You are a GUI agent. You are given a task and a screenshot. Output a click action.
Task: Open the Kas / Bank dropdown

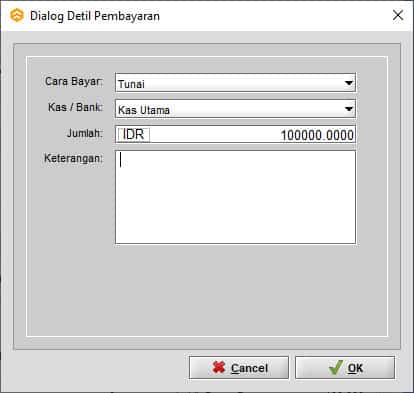click(235, 109)
